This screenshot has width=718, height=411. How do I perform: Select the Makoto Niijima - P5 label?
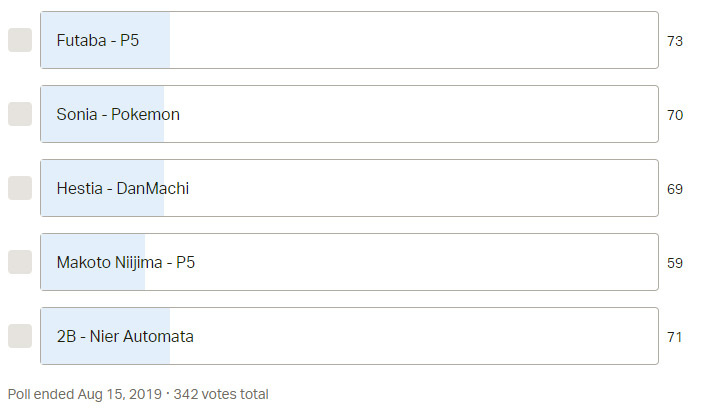[x=126, y=262]
